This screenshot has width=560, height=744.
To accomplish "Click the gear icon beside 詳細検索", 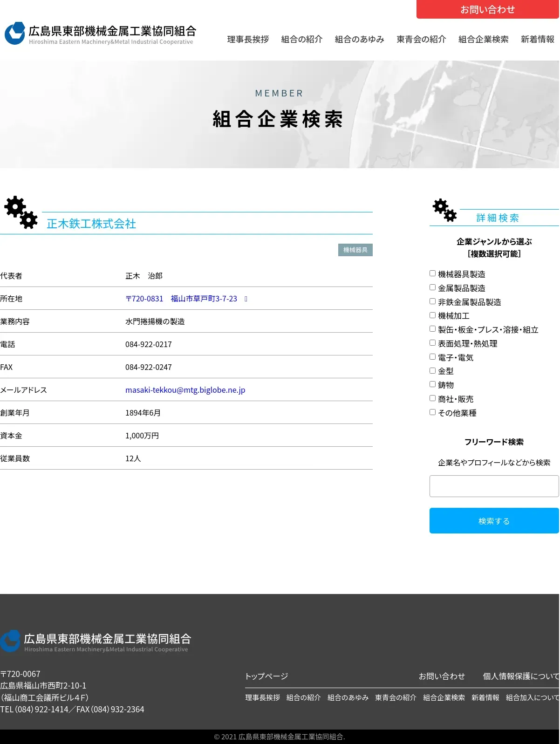I will pyautogui.click(x=444, y=210).
